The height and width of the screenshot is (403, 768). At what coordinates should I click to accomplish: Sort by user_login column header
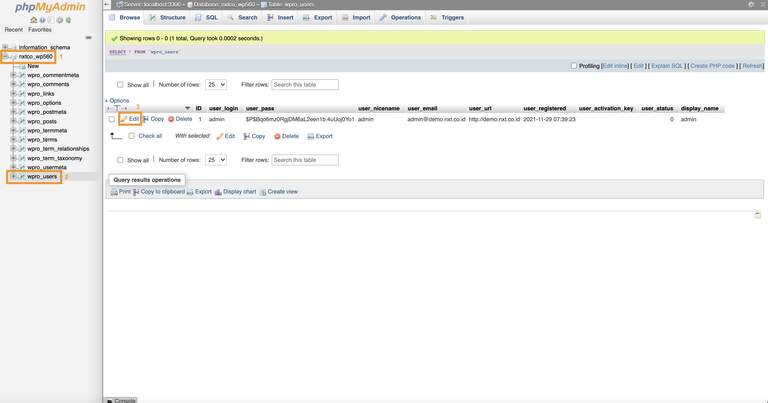pyautogui.click(x=223, y=108)
